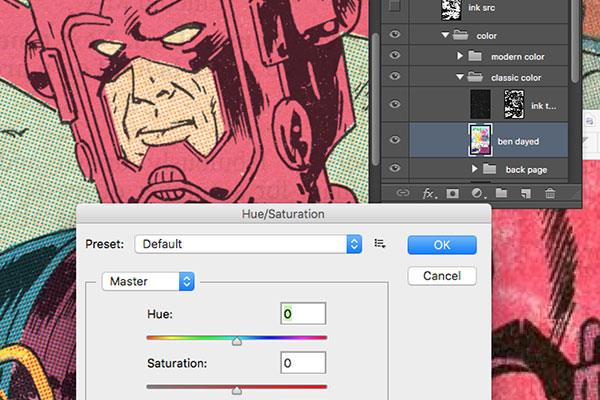Collapse the classic color group

460,77
